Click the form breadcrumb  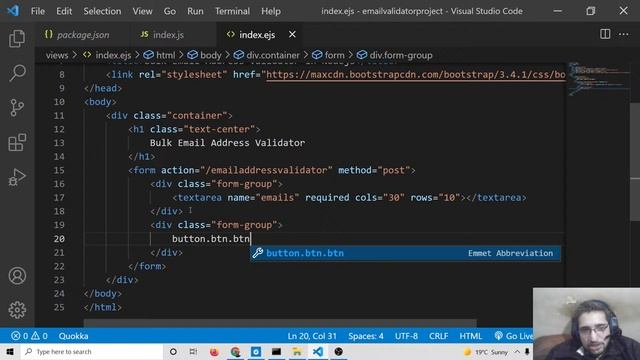click(329, 55)
